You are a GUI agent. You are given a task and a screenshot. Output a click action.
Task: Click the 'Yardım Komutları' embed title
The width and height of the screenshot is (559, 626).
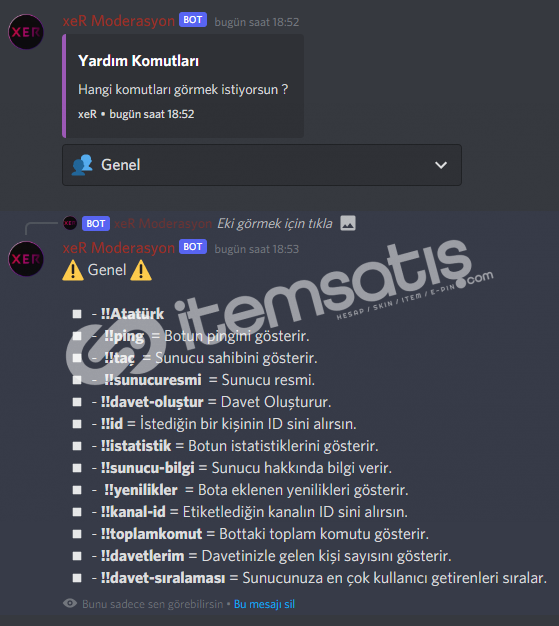[x=139, y=61]
